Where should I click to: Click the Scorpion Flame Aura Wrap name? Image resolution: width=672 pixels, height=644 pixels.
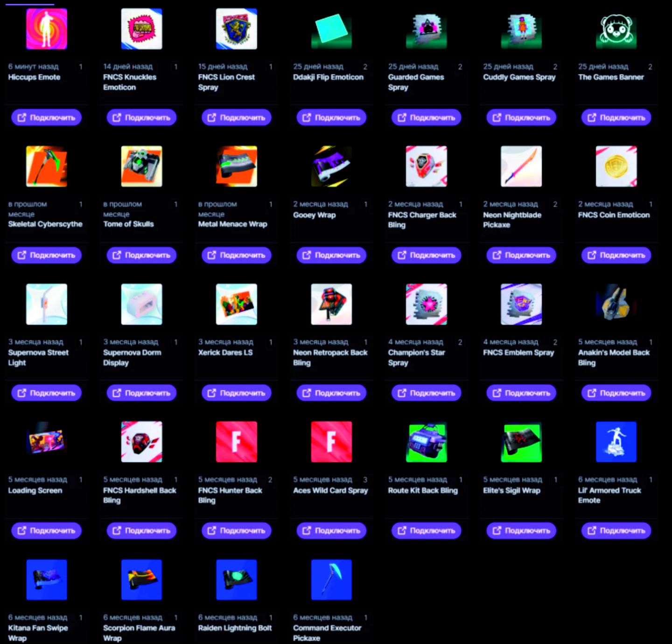(139, 633)
